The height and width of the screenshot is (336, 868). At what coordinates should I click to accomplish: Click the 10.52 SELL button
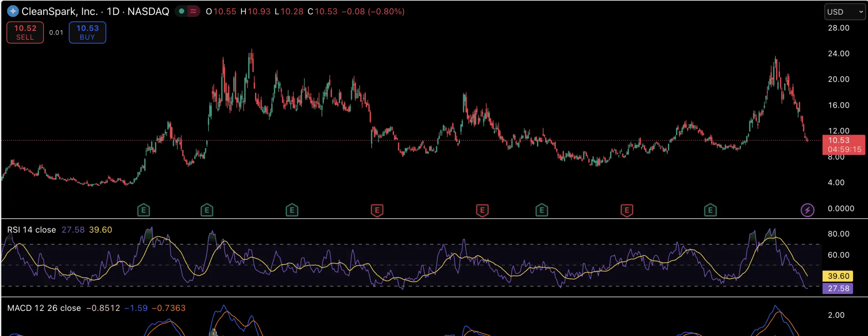coord(25,33)
